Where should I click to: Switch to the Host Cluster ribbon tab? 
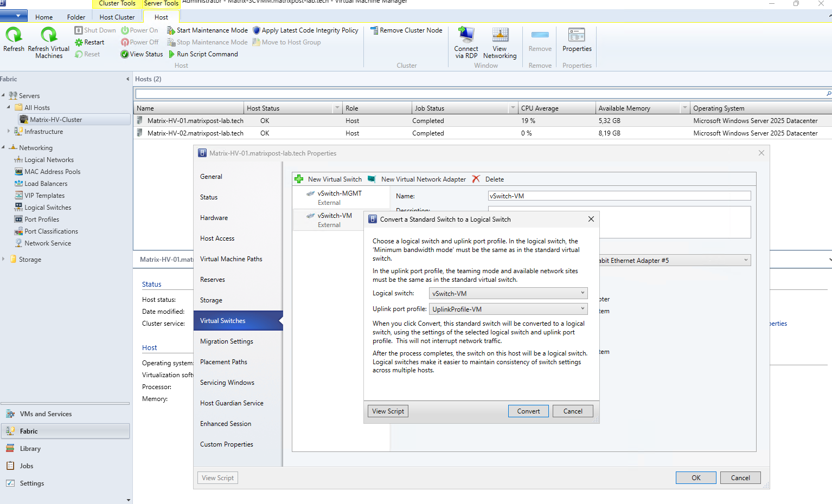pyautogui.click(x=117, y=17)
